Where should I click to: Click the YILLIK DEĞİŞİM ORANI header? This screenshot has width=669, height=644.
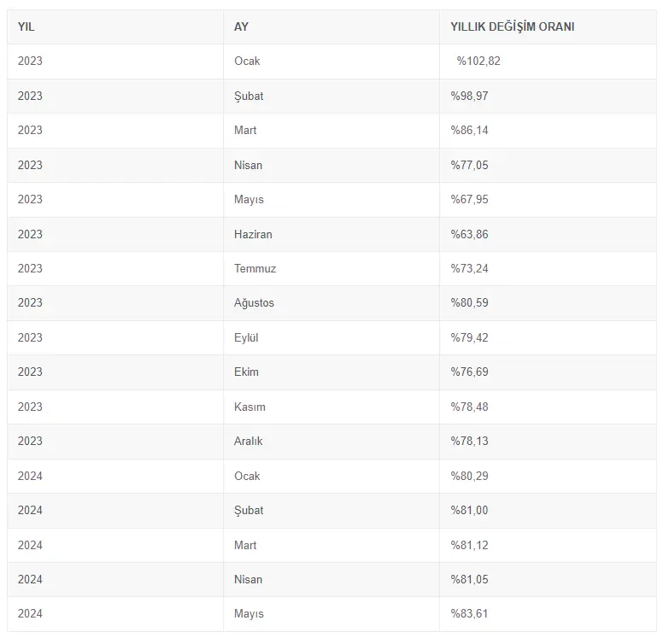tap(548, 26)
